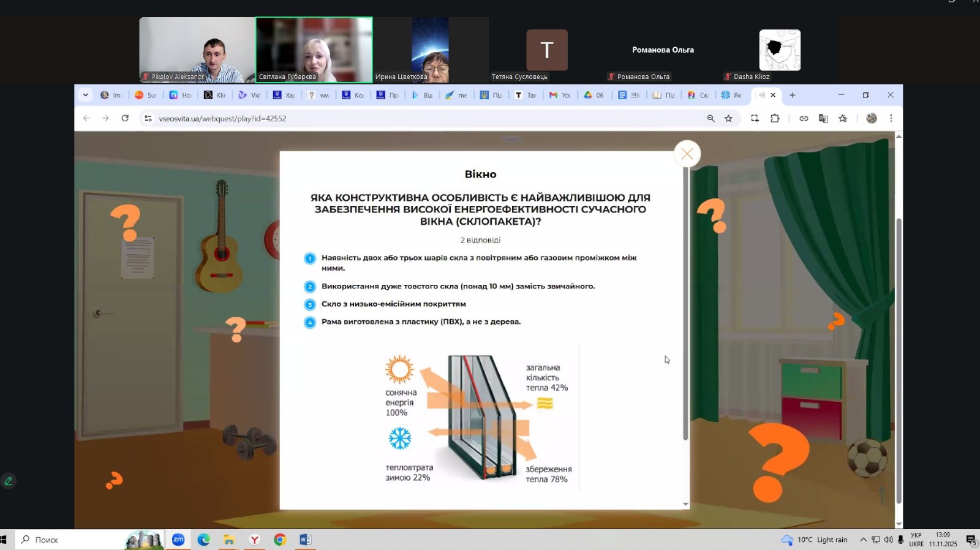Open the Chrome extensions puzzle icon
The width and height of the screenshot is (980, 550).
click(775, 118)
